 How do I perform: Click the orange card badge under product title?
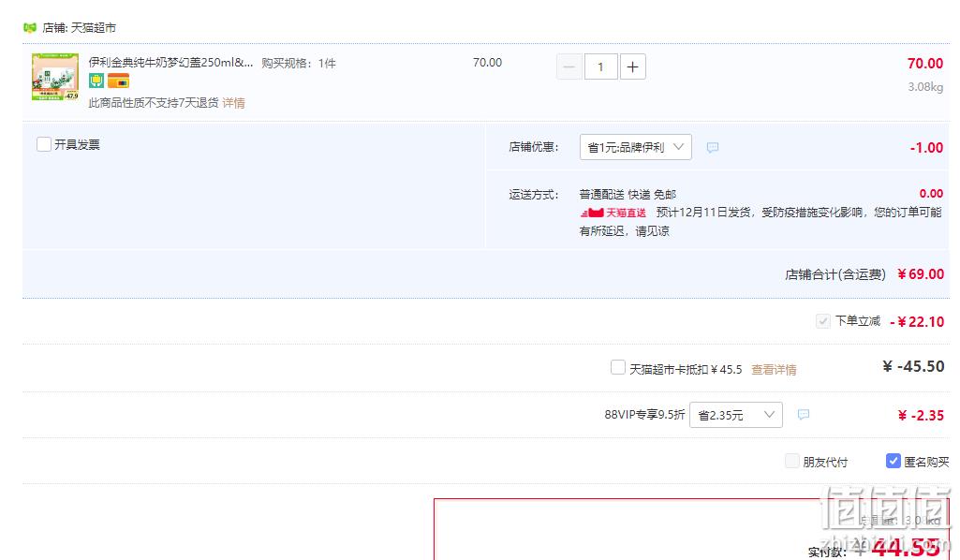click(x=118, y=81)
